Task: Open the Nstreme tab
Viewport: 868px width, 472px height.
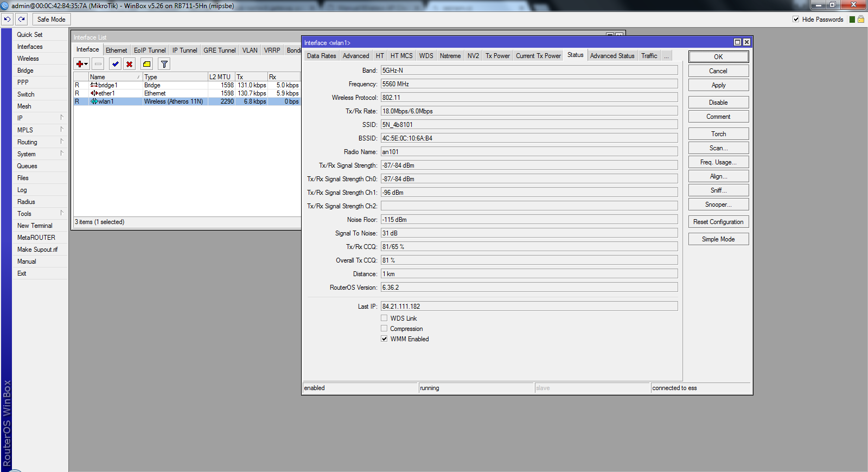Action: [450, 56]
